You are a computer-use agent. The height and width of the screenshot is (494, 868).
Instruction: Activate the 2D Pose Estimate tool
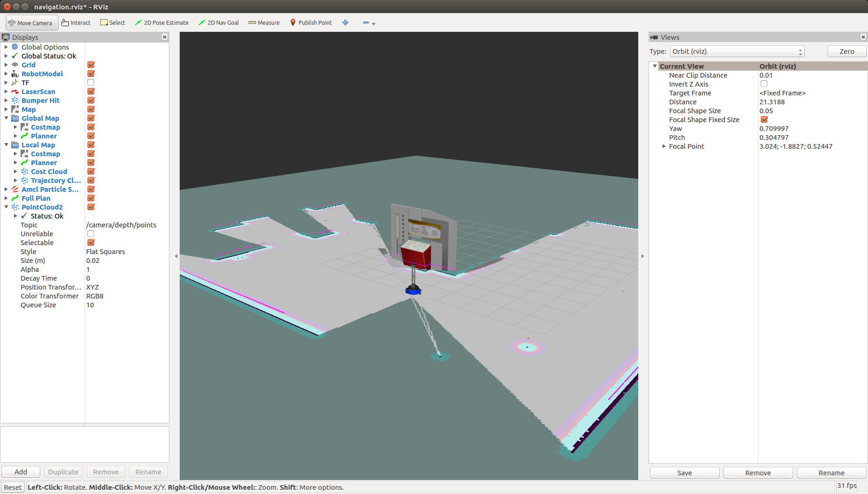[161, 22]
